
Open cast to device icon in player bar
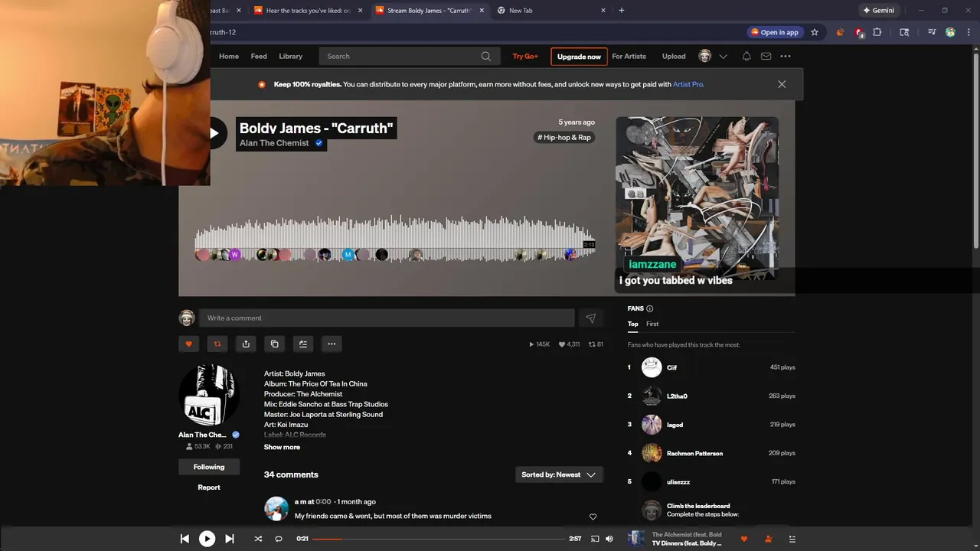click(595, 539)
